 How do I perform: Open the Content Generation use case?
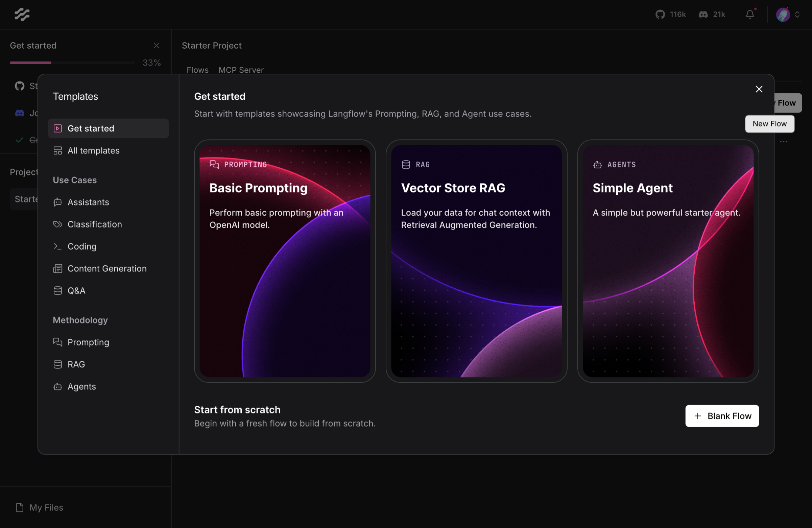(107, 268)
